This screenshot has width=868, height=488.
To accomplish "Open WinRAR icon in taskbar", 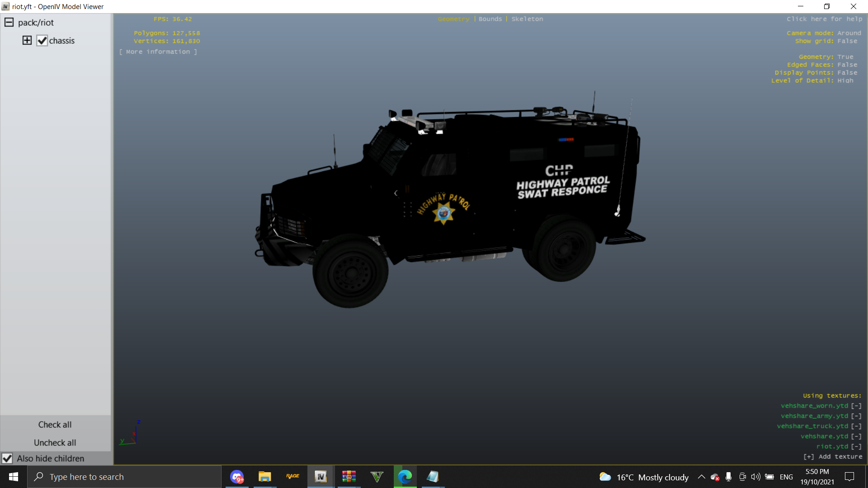I will click(x=349, y=477).
